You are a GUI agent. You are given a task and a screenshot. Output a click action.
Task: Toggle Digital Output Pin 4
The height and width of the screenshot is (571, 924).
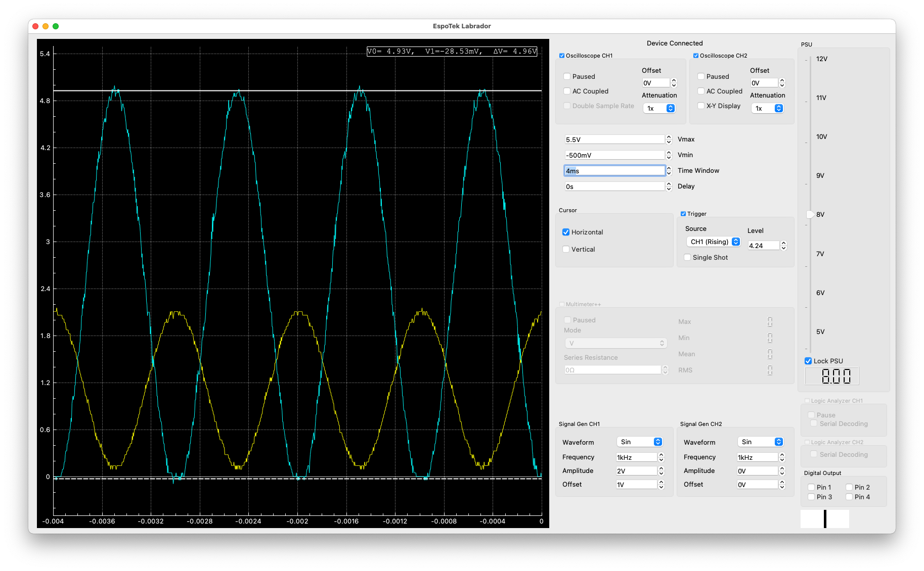[x=849, y=497]
